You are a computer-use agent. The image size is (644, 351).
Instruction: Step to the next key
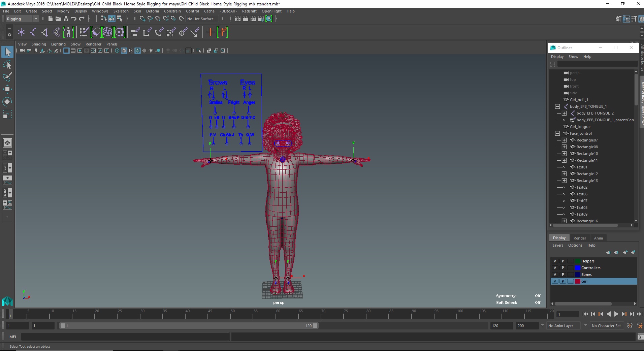[624, 314]
